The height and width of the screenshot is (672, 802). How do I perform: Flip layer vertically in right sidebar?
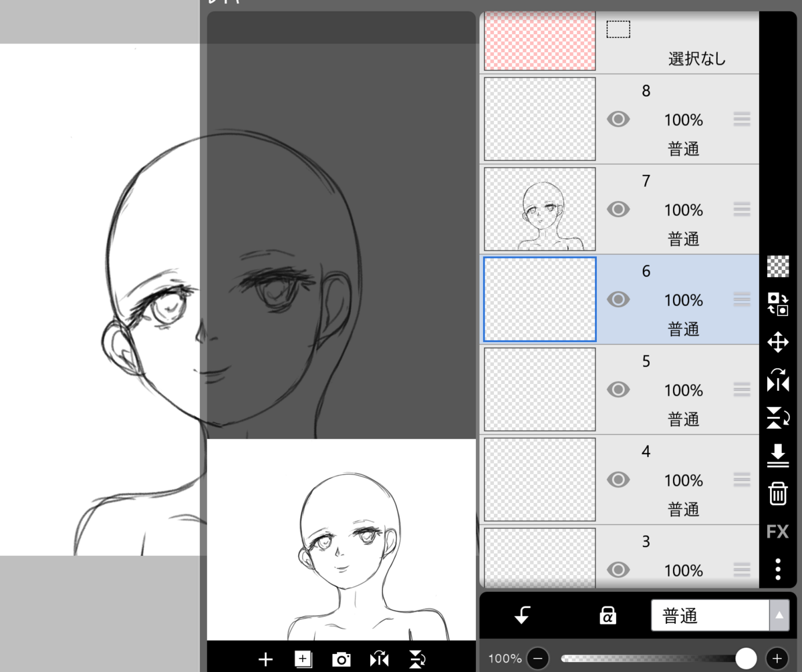778,417
